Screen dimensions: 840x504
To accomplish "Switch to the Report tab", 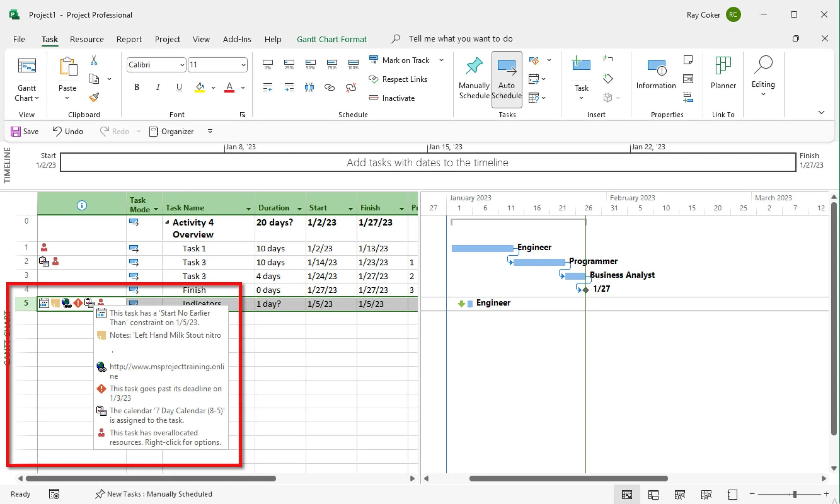I will [x=129, y=39].
